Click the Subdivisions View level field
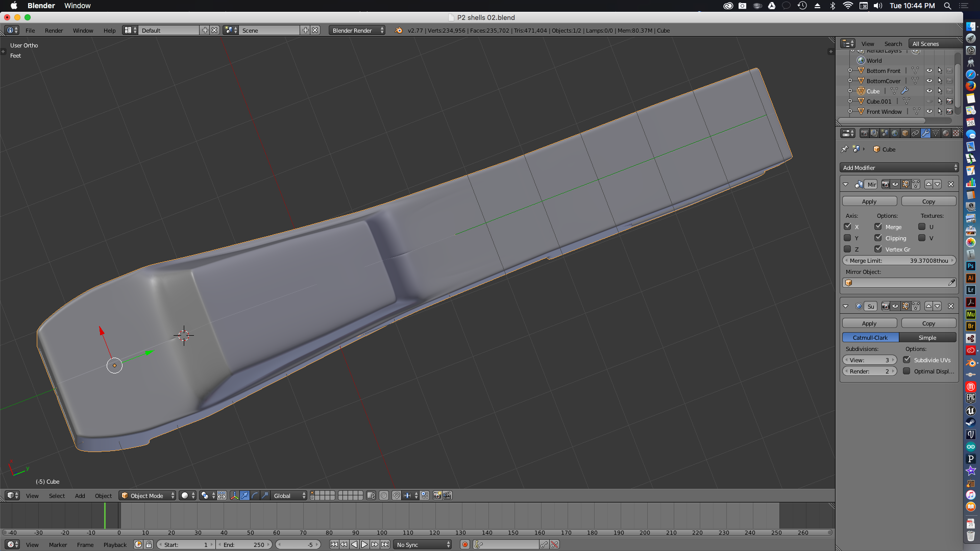Viewport: 980px width, 551px height. click(x=869, y=360)
